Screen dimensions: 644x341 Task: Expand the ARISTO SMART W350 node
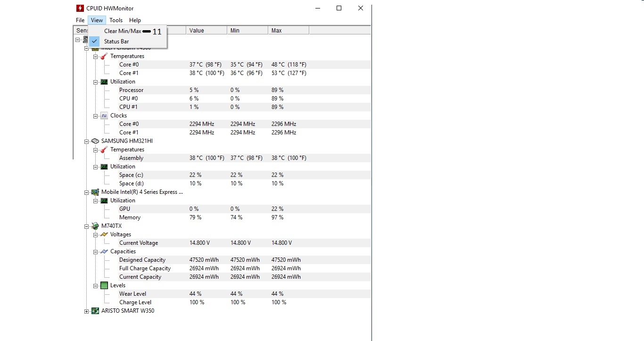pos(86,311)
